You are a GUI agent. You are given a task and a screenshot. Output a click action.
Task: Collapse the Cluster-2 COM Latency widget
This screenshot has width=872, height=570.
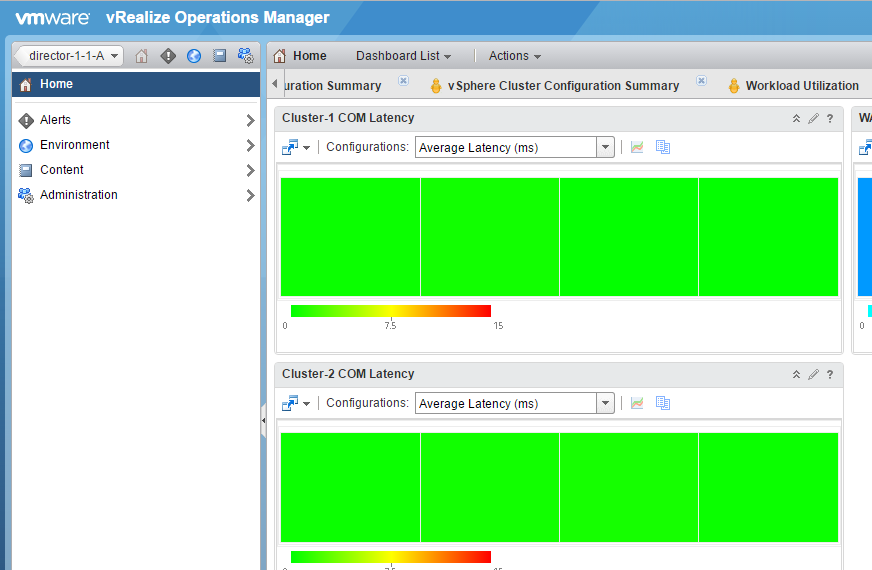(x=796, y=374)
